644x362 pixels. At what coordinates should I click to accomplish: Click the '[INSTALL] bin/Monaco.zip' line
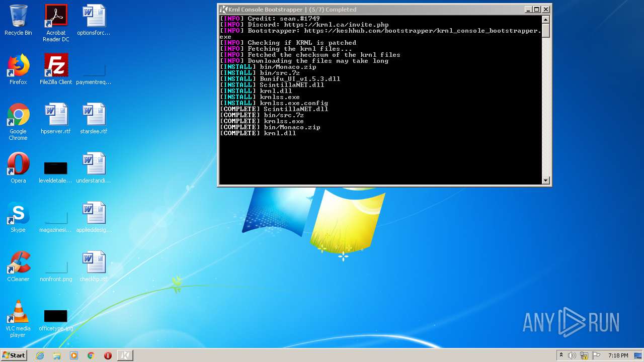tap(268, 67)
